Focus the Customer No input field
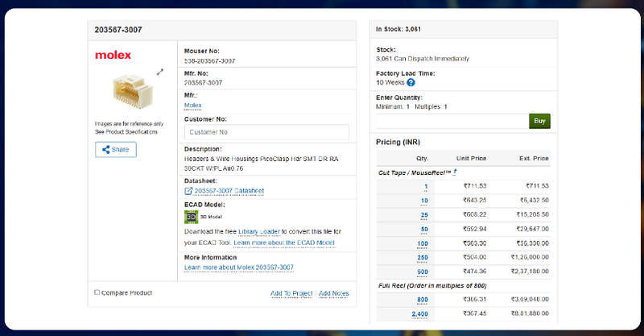The image size is (644, 336). pyautogui.click(x=266, y=132)
